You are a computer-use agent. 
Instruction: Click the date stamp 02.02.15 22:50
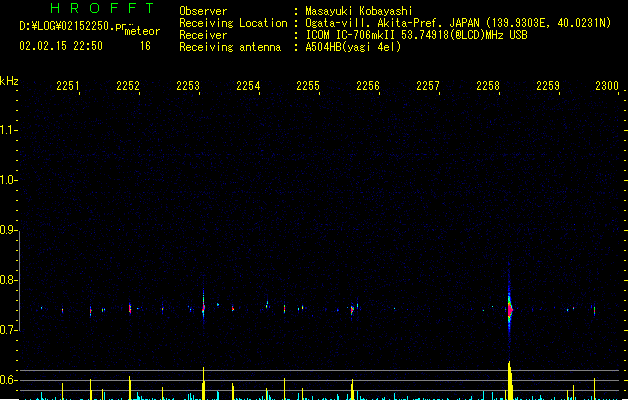pyautogui.click(x=61, y=46)
